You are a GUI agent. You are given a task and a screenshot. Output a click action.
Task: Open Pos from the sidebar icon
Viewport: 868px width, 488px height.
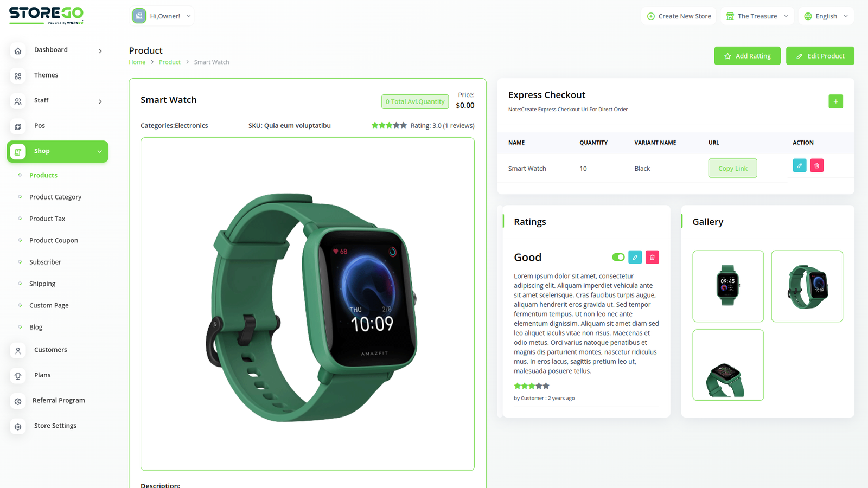pyautogui.click(x=18, y=126)
